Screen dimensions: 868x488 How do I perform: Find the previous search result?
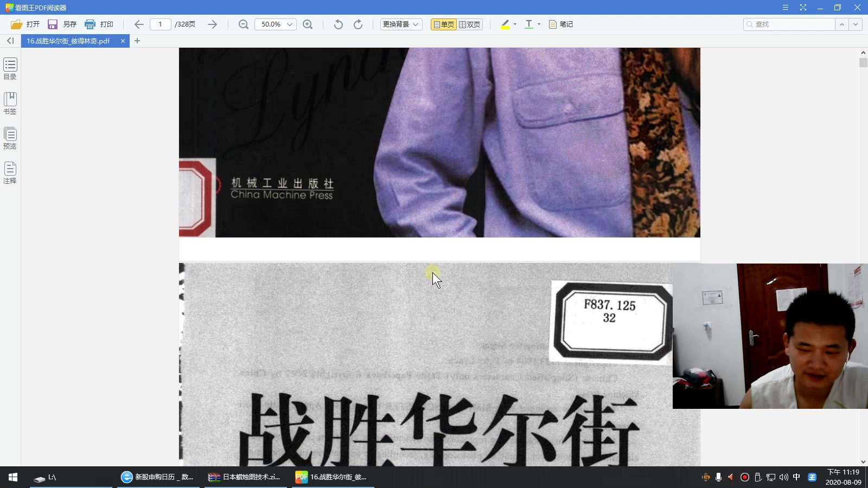[842, 24]
